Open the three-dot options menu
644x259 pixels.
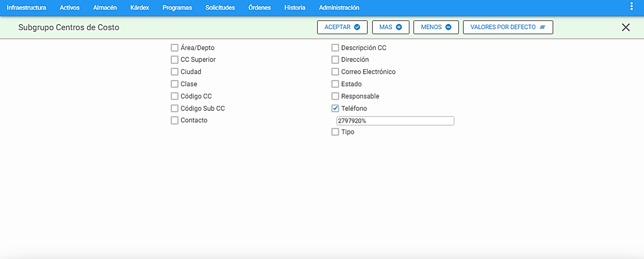(631, 6)
